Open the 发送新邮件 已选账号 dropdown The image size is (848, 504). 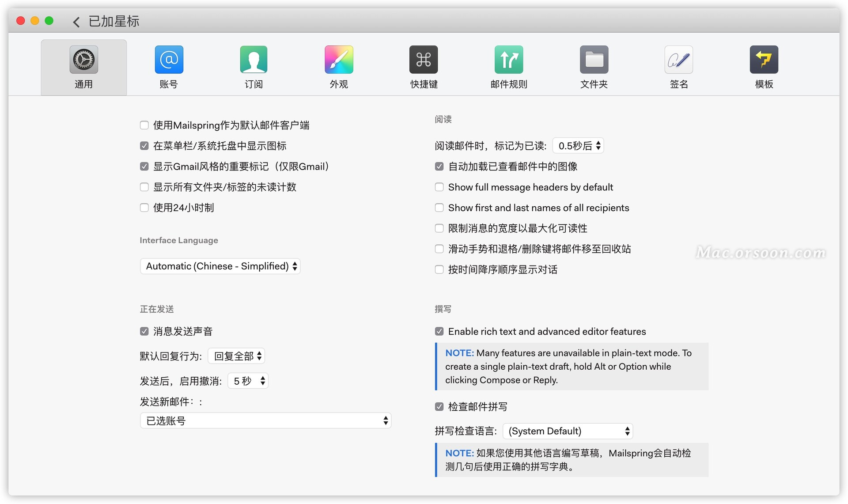pos(265,420)
